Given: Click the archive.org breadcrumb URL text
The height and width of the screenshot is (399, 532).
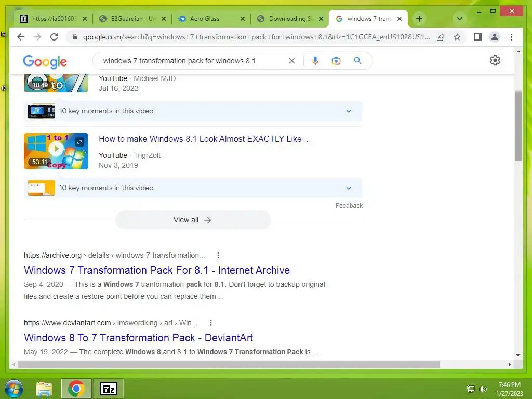Looking at the screenshot, I should [x=114, y=255].
